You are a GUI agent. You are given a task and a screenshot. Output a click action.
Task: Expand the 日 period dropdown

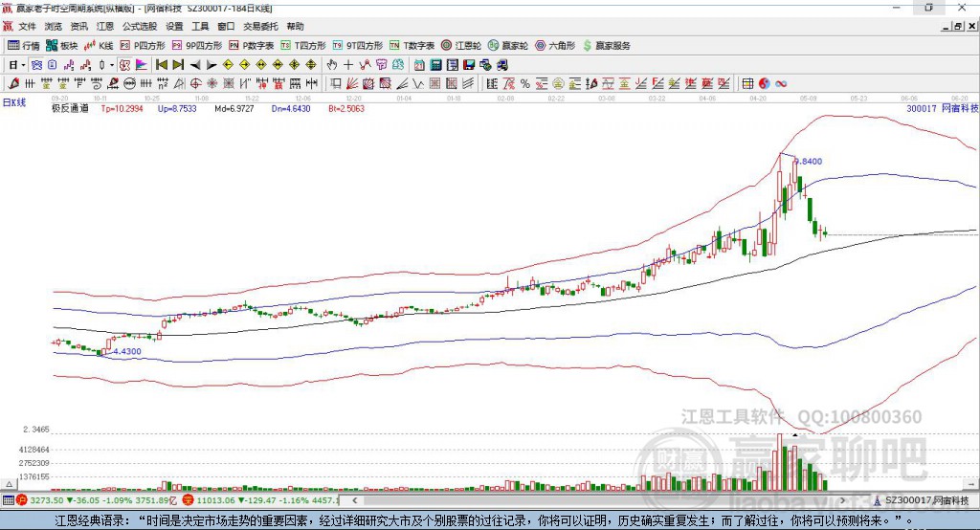23,65
